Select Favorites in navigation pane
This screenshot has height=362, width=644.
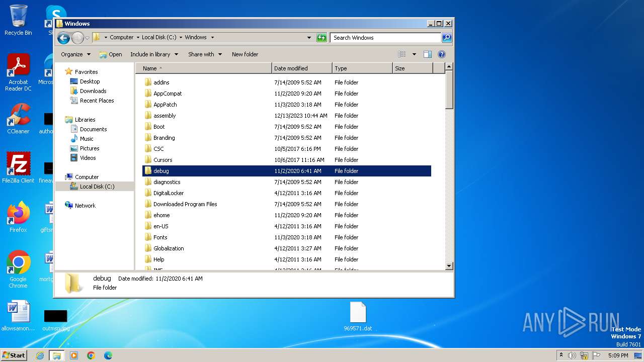tap(86, 72)
